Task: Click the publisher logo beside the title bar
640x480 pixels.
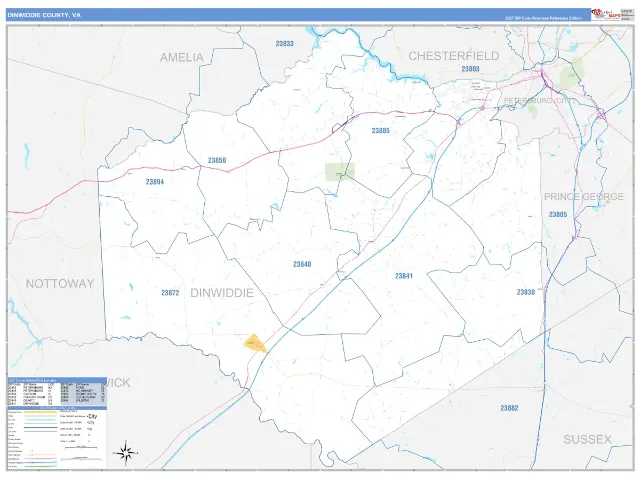Action: (x=605, y=14)
